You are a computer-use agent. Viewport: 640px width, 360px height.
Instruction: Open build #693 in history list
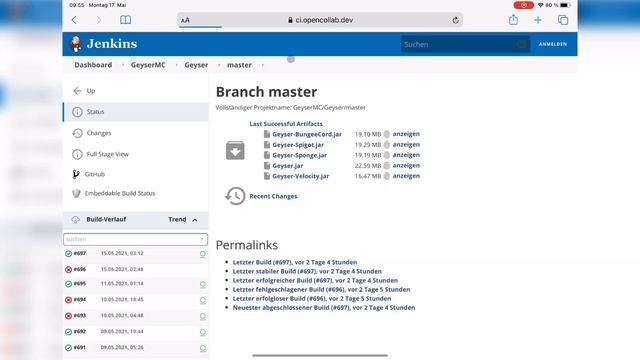click(80, 316)
